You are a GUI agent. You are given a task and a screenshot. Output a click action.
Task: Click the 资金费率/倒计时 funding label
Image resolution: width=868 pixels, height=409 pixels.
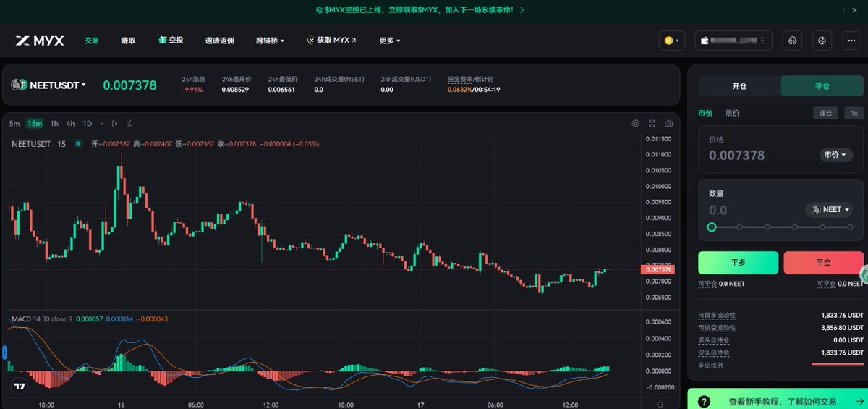[470, 79]
